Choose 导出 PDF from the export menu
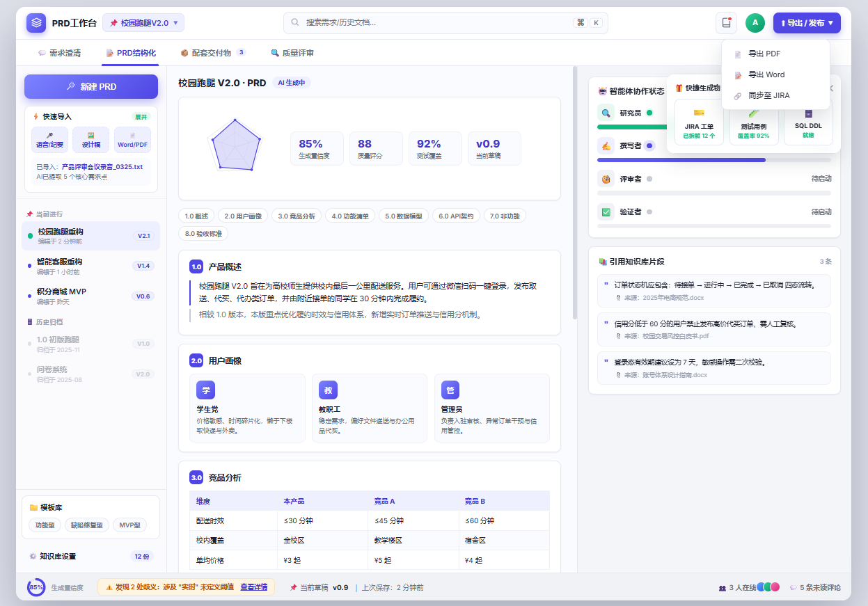This screenshot has width=868, height=606. tap(775, 54)
